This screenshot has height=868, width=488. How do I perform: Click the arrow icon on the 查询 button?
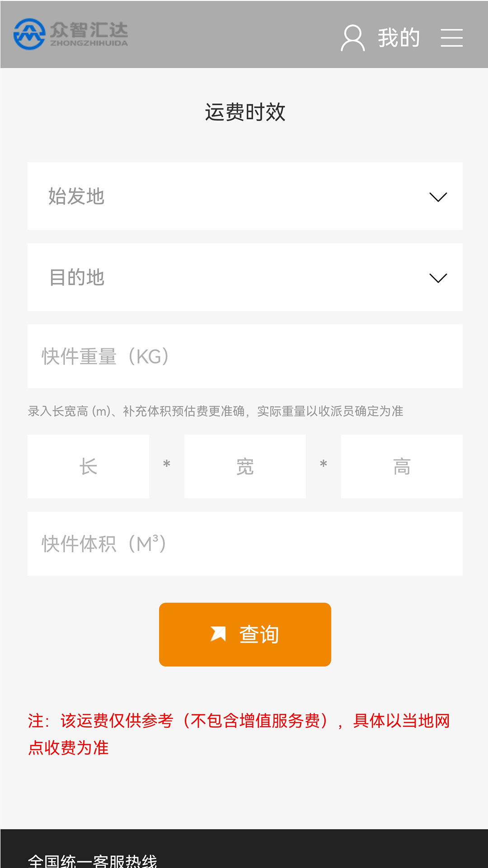(x=218, y=634)
